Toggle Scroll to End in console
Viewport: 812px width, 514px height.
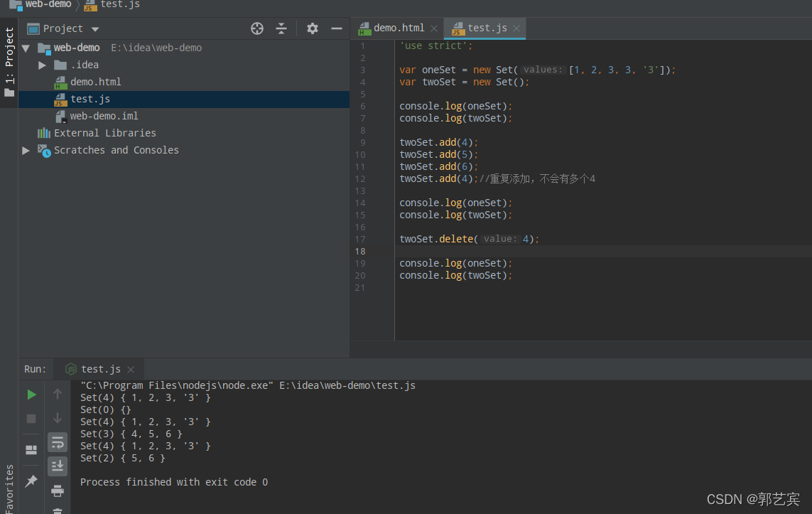(x=58, y=466)
